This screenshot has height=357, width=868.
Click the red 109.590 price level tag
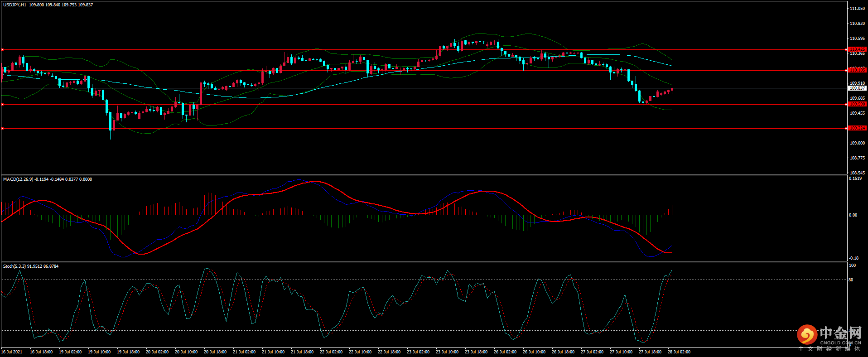tap(857, 104)
